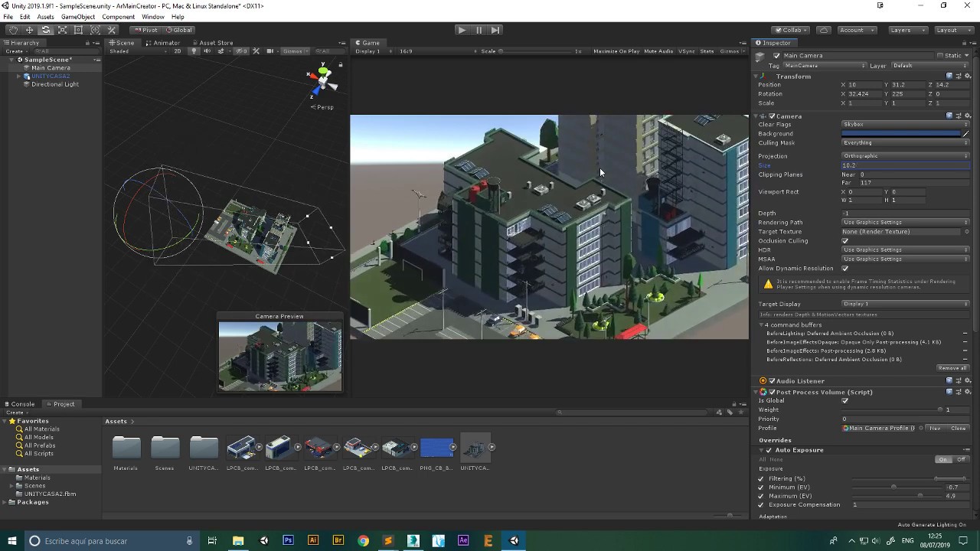Open Shaded draw mode dropdown

(137, 51)
